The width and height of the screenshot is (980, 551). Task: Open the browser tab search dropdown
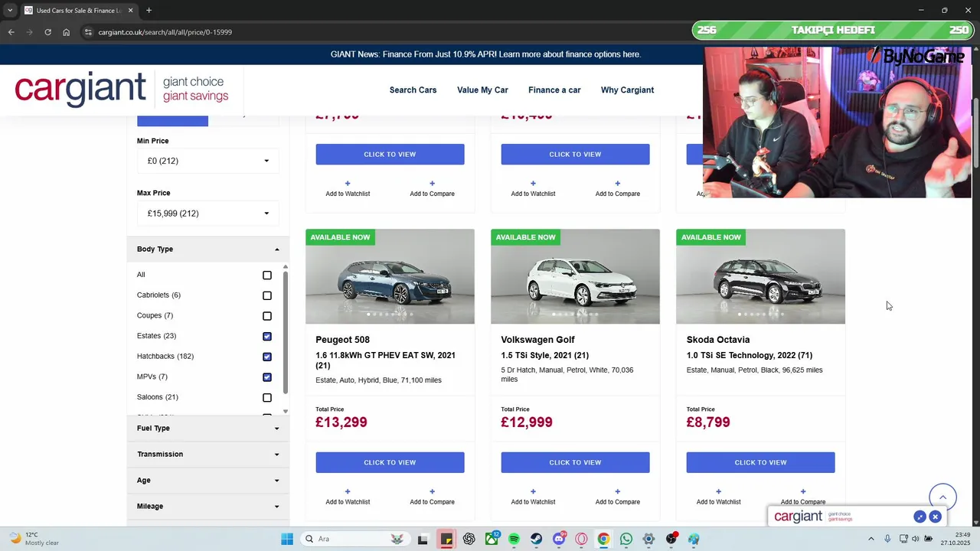click(10, 11)
